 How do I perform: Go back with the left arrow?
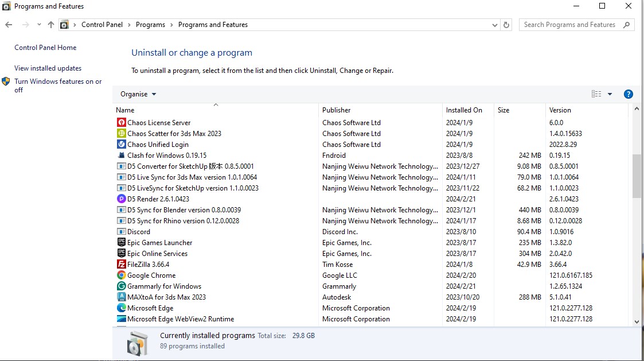point(9,25)
